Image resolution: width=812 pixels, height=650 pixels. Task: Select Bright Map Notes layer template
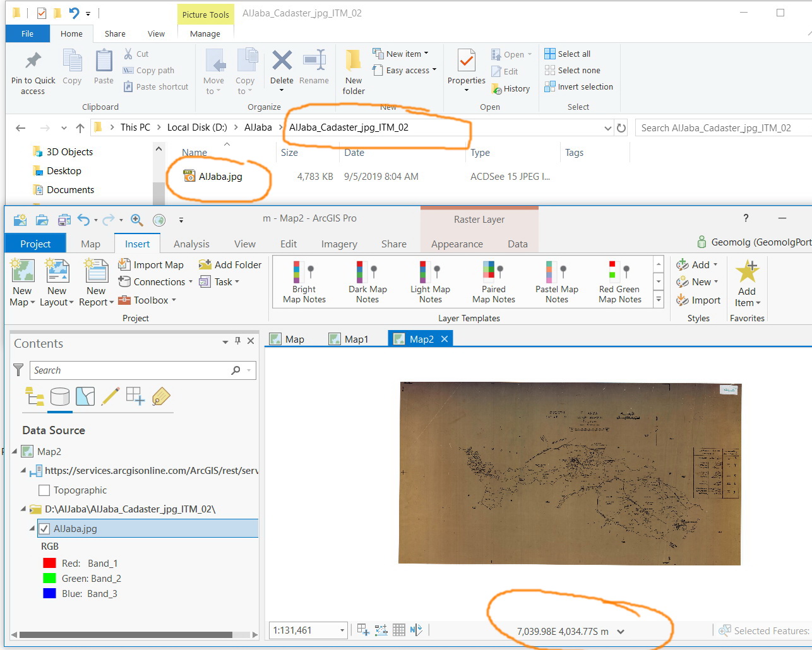point(304,281)
